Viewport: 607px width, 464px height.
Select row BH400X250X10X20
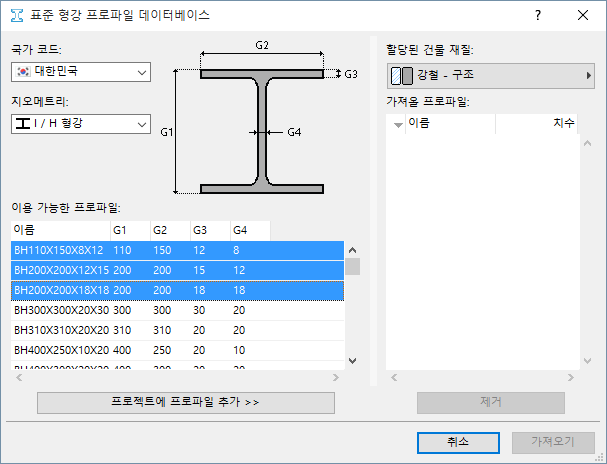[x=177, y=351]
